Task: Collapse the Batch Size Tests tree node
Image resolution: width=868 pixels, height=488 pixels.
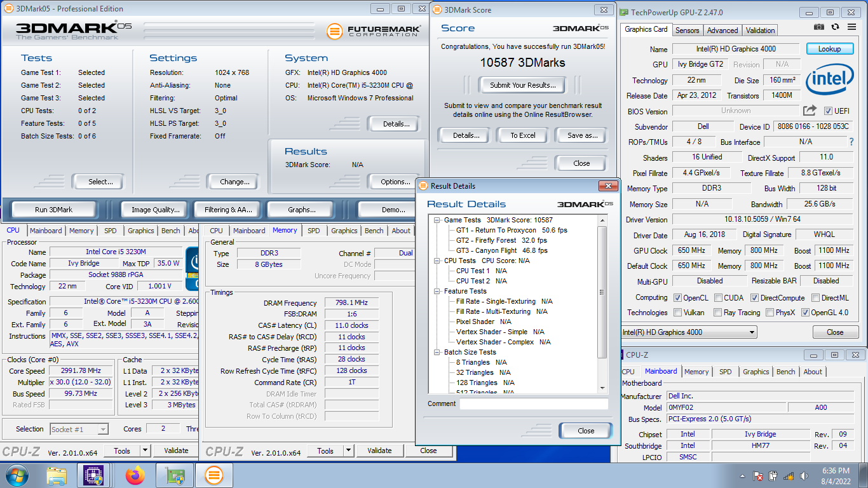Action: click(x=438, y=352)
